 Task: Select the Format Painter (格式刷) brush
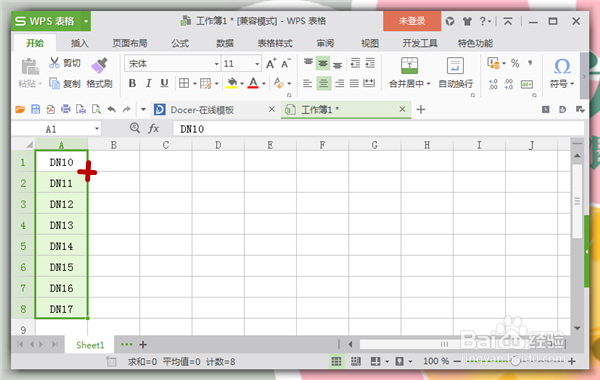[99, 65]
